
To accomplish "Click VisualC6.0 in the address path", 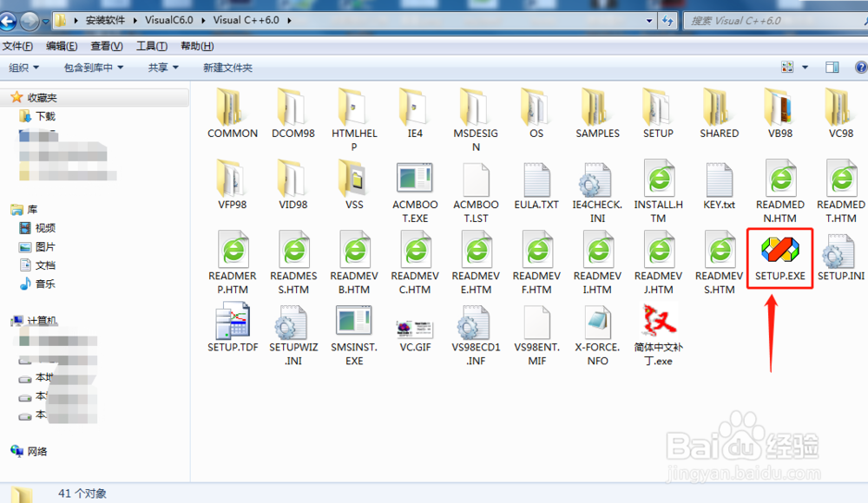I will pyautogui.click(x=169, y=21).
